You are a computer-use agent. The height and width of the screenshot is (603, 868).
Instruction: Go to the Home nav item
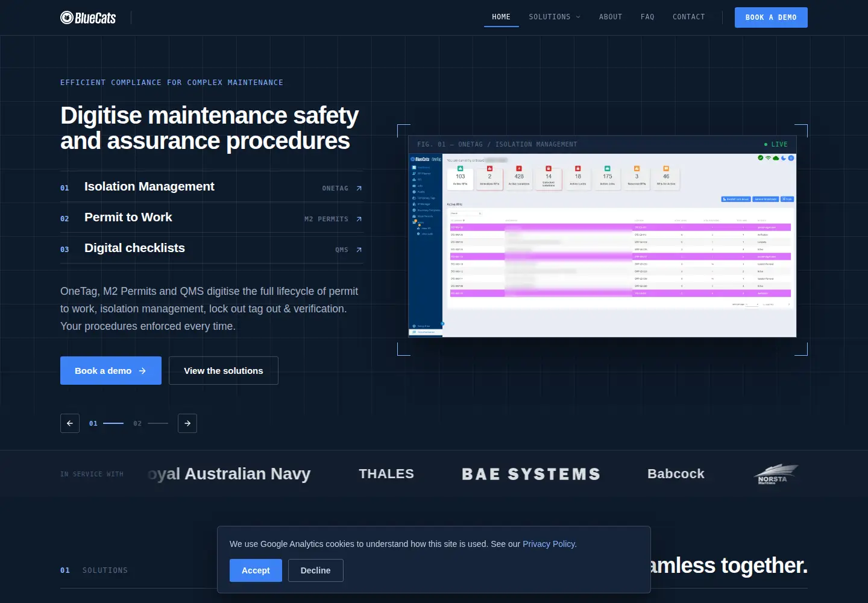[501, 17]
